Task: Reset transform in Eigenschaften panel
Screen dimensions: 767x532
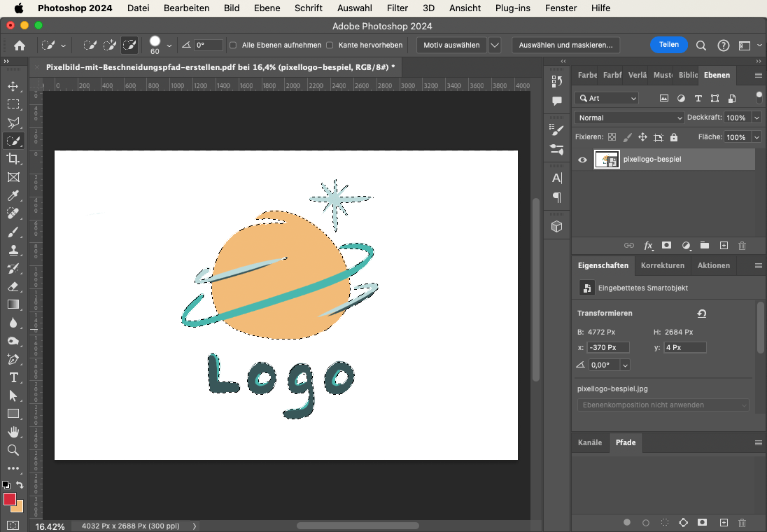Action: (x=702, y=314)
